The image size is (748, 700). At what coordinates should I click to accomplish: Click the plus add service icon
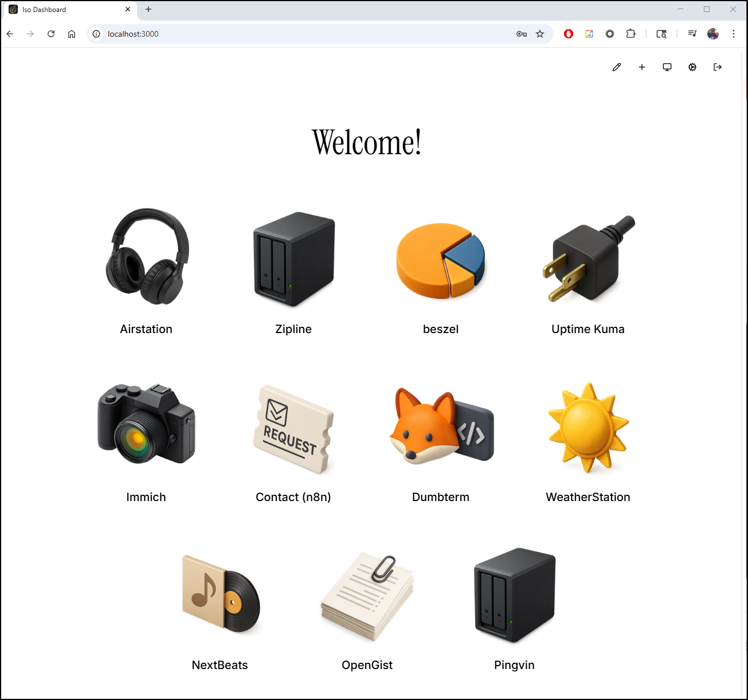click(642, 67)
